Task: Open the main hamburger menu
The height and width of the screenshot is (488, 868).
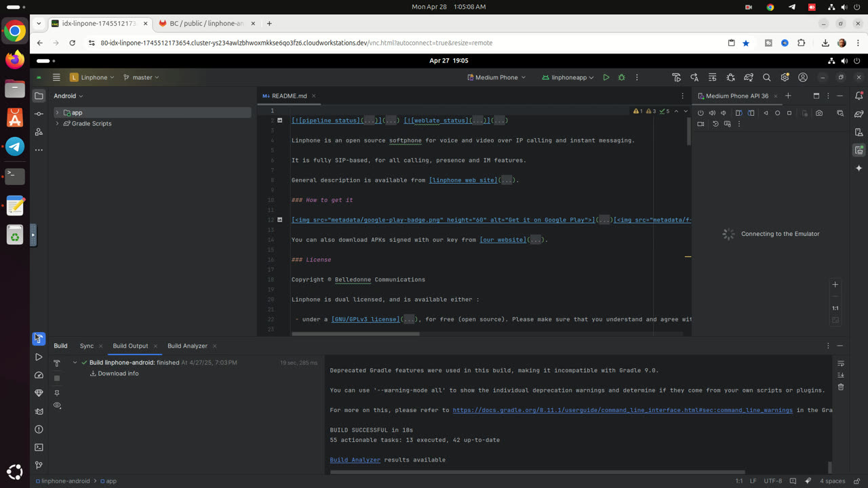Action: pos(56,77)
